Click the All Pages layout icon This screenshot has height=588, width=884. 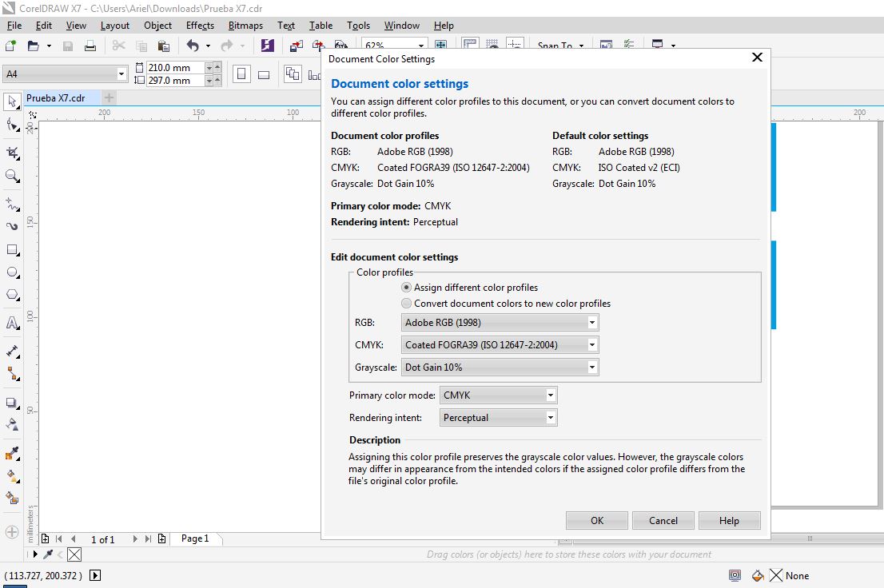click(293, 73)
